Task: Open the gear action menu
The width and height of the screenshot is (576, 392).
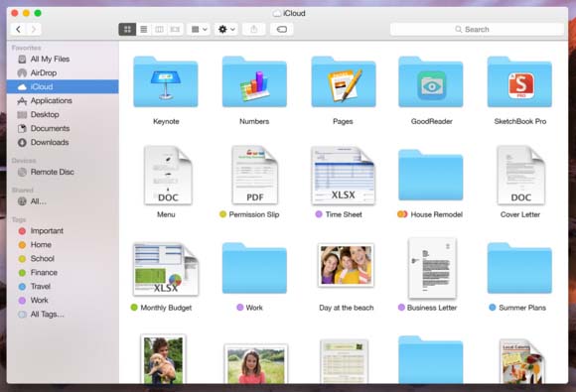Action: tap(226, 29)
